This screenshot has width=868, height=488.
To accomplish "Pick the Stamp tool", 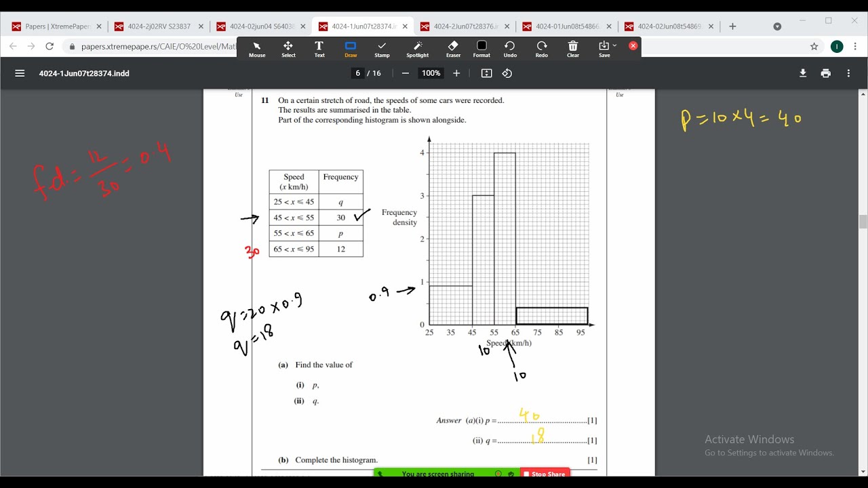I will [x=382, y=49].
